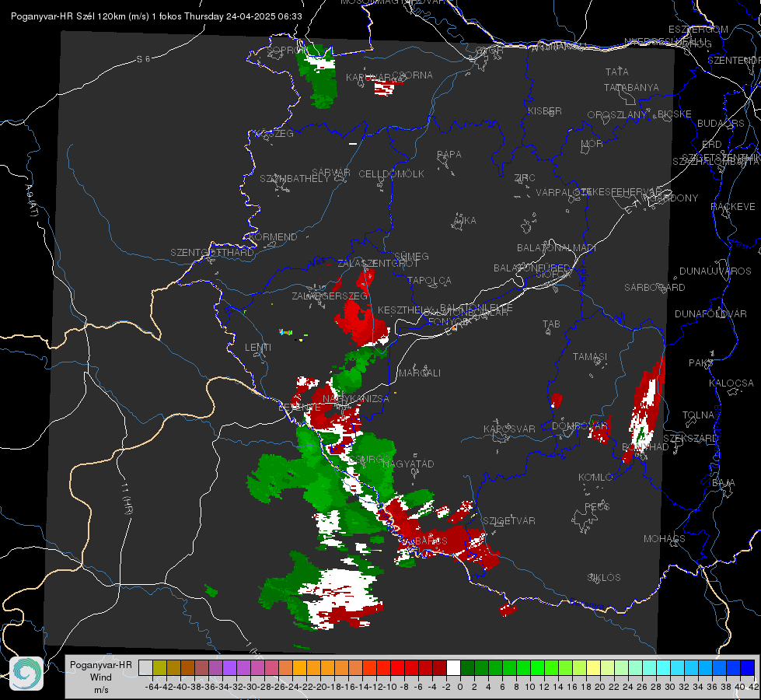
Task: Click the 'SIKLOS' city label
Action: pyautogui.click(x=604, y=578)
